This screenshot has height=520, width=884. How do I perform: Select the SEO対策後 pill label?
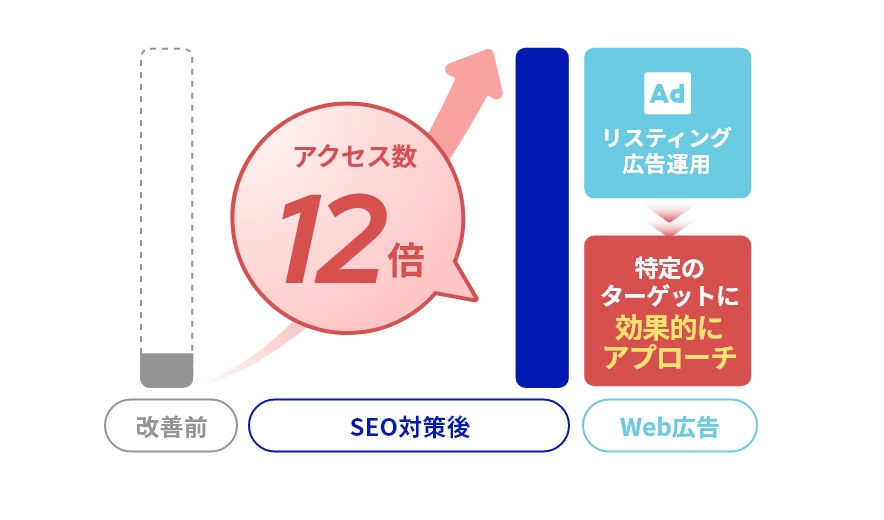pyautogui.click(x=409, y=426)
